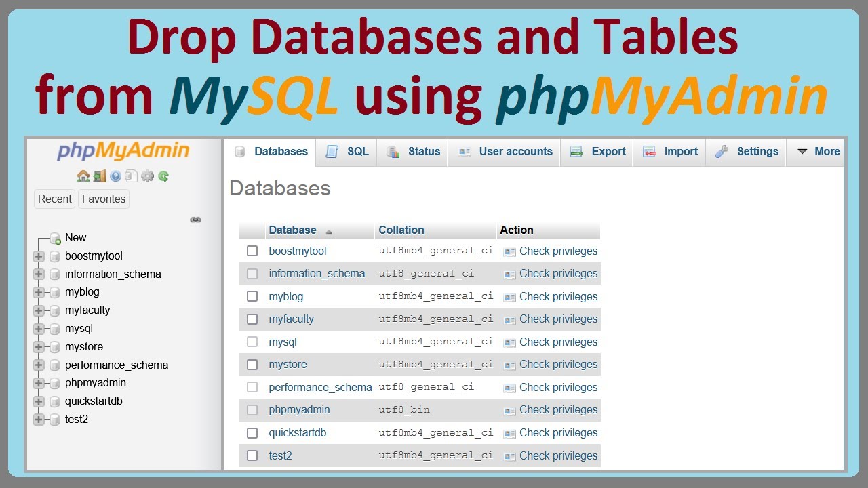Select phpmyadmin name in navigation tree

click(96, 383)
